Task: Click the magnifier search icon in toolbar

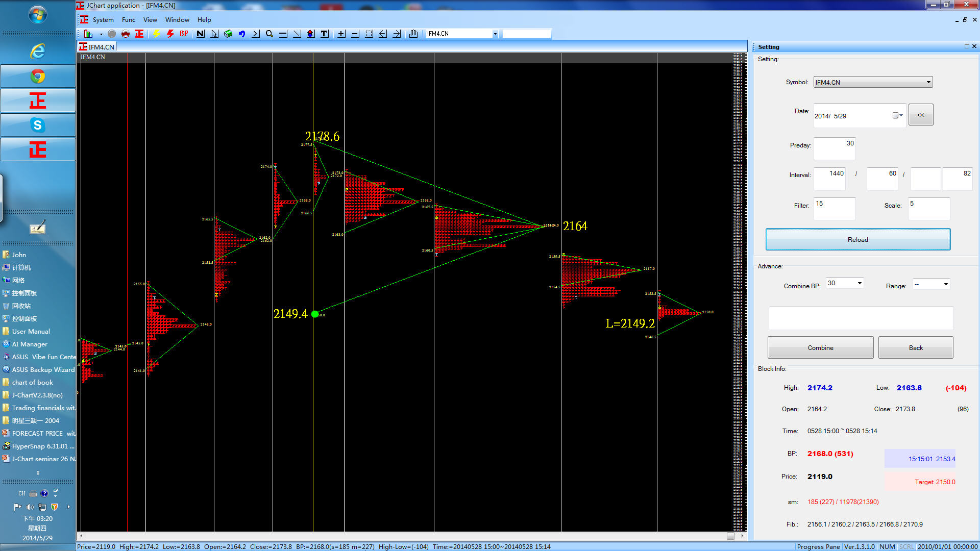Action: click(x=269, y=34)
